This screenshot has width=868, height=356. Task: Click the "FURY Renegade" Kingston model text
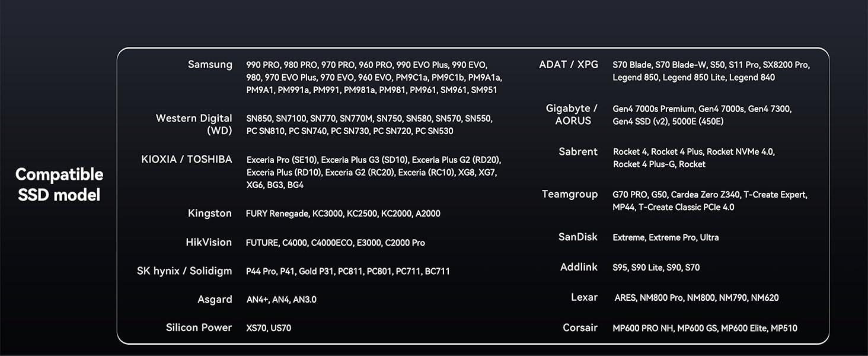pos(277,214)
